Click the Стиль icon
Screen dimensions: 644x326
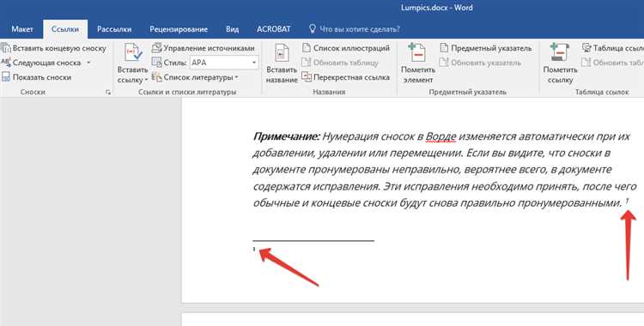156,63
